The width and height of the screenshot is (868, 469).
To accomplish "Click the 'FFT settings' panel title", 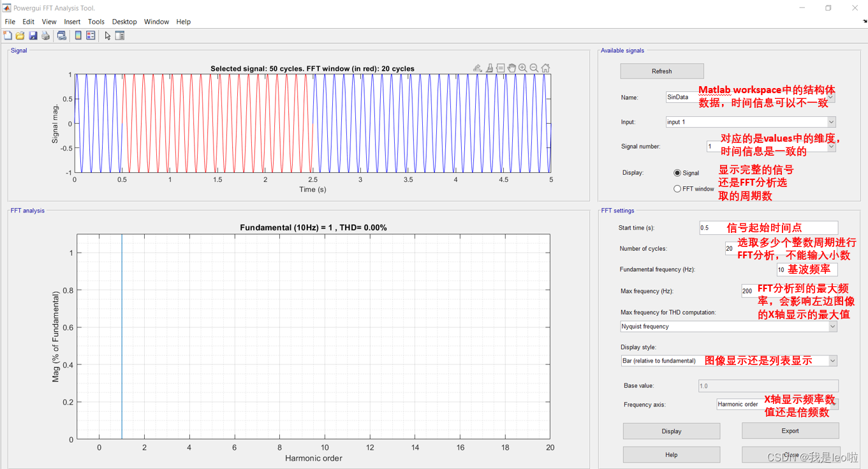I will (x=617, y=211).
